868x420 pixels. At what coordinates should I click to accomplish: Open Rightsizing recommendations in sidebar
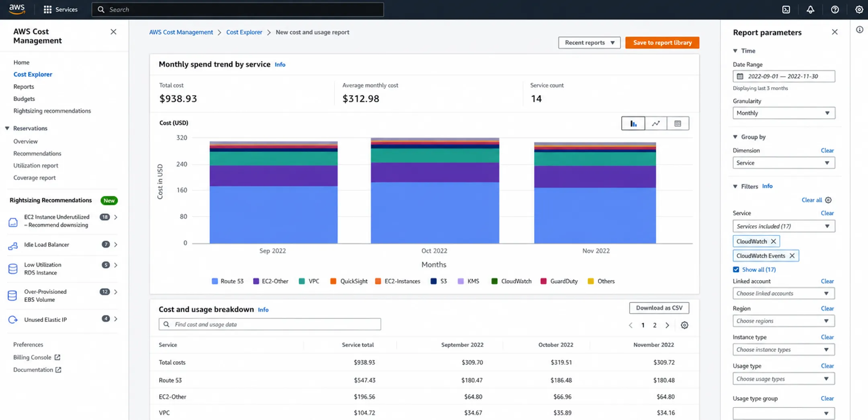click(x=52, y=111)
